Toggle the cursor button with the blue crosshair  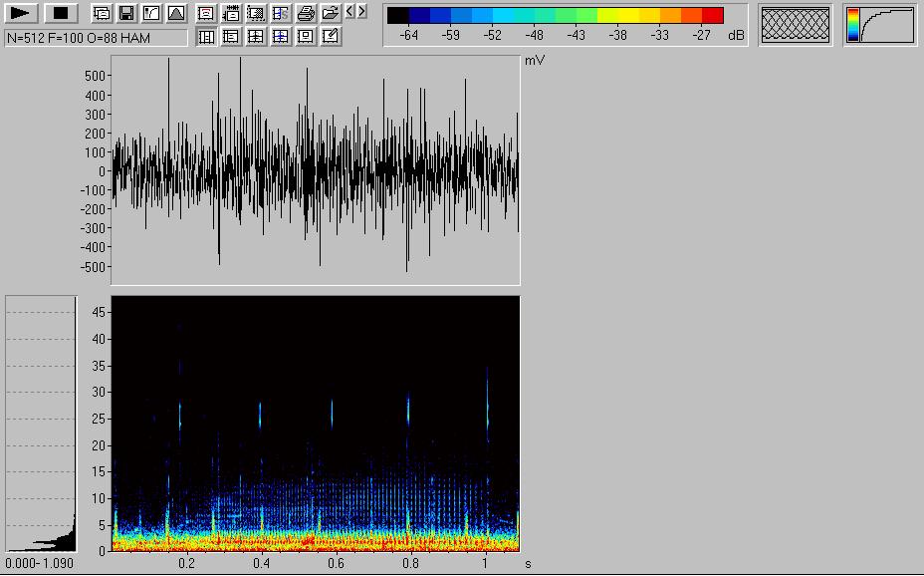pyautogui.click(x=281, y=37)
